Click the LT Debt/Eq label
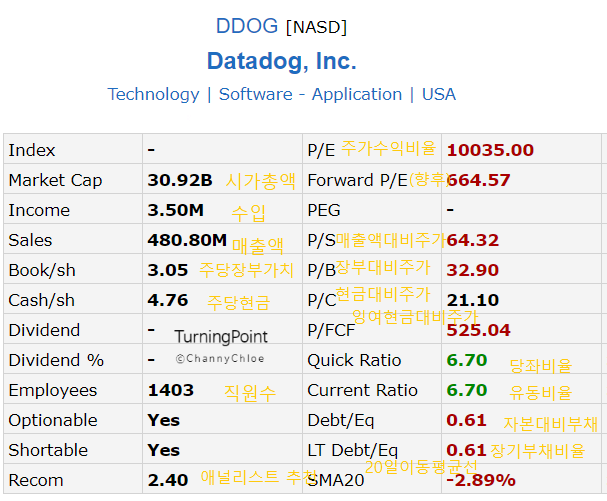Image resolution: width=607 pixels, height=501 pixels. pos(353,450)
